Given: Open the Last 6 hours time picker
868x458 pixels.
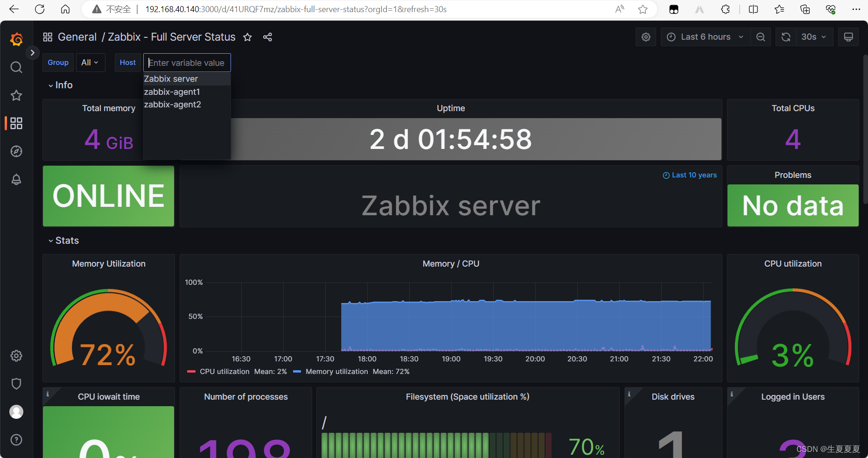Looking at the screenshot, I should pyautogui.click(x=705, y=37).
